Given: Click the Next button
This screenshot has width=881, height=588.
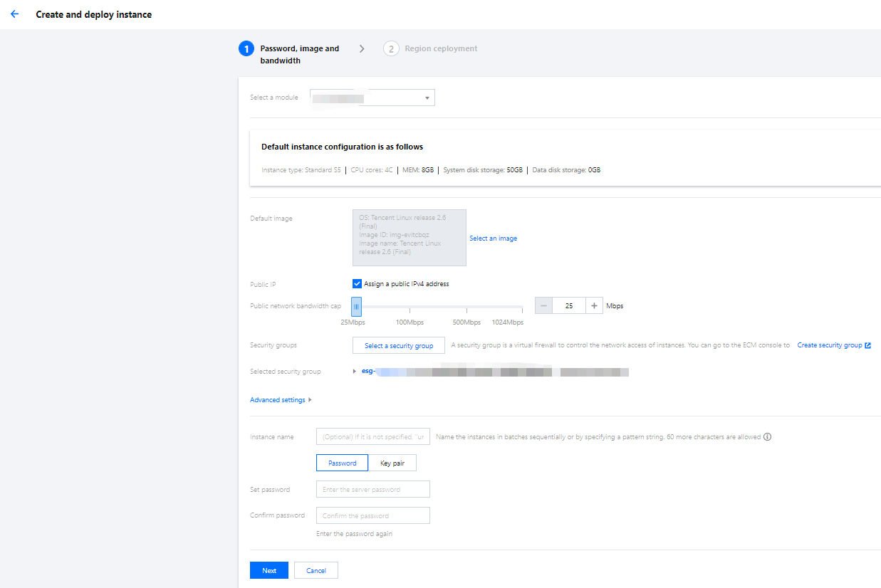Looking at the screenshot, I should [x=269, y=570].
